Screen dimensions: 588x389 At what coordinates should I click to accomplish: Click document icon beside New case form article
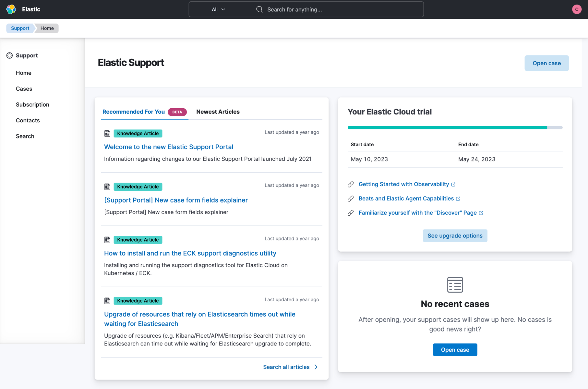pos(107,187)
